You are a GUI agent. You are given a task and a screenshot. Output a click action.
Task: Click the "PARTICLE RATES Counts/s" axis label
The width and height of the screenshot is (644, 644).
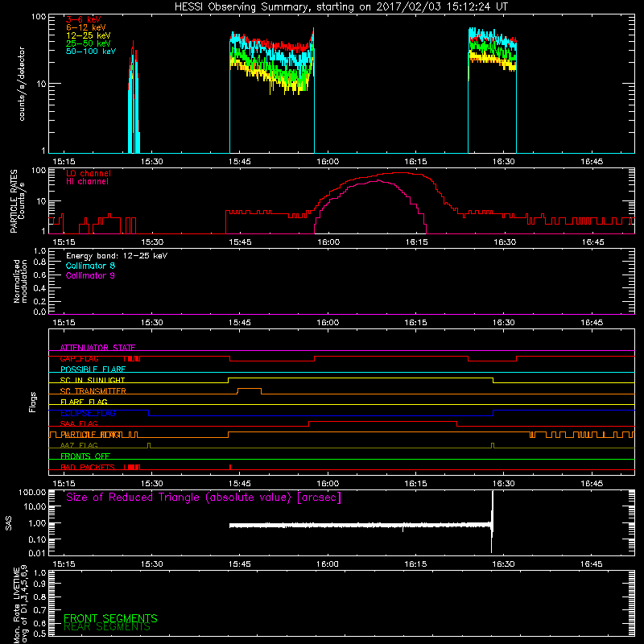tap(17, 200)
